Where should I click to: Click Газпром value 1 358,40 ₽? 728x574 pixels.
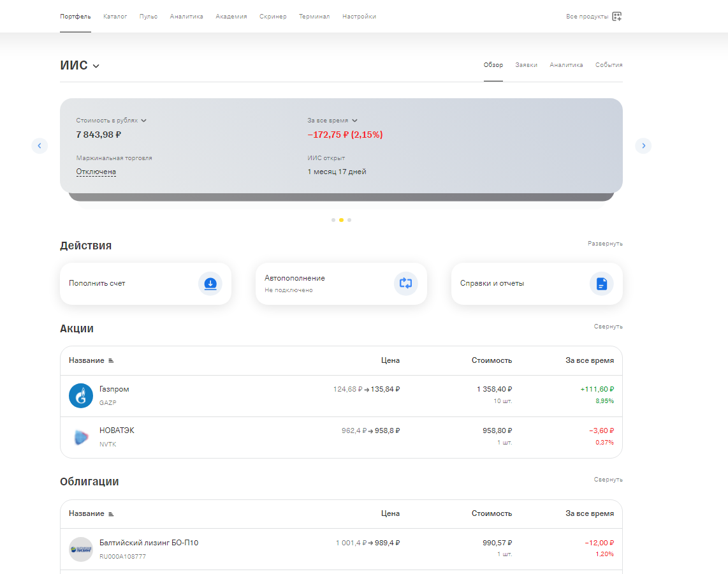click(495, 389)
